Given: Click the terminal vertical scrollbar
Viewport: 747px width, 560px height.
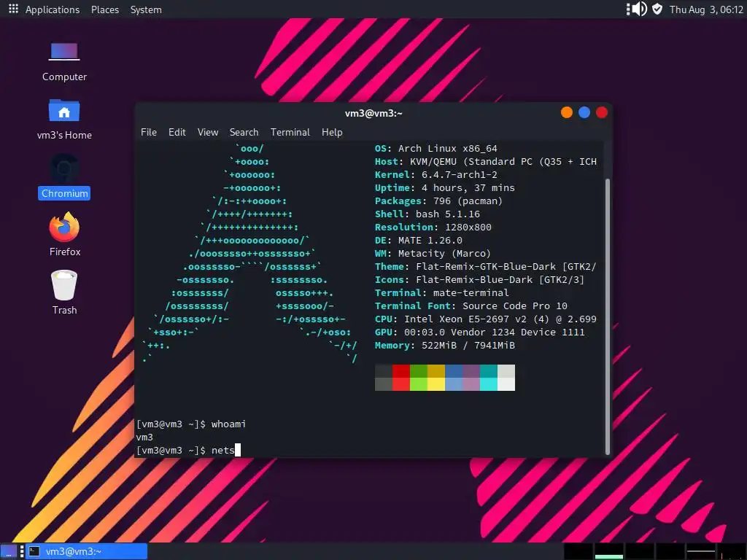Looking at the screenshot, I should click(x=608, y=316).
